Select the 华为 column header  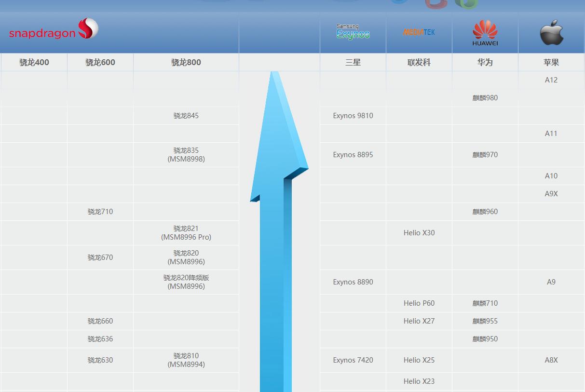click(484, 62)
